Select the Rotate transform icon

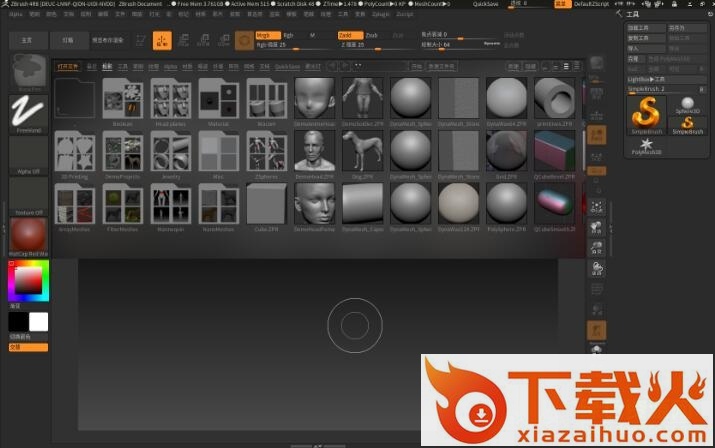tap(224, 41)
